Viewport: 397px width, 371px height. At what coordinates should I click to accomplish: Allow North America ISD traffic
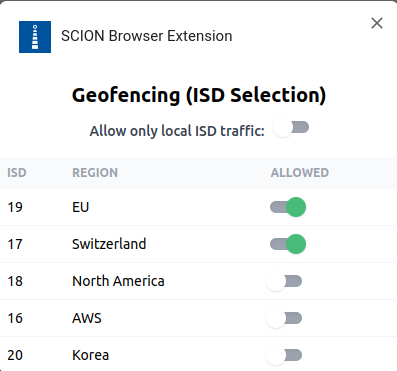click(284, 281)
